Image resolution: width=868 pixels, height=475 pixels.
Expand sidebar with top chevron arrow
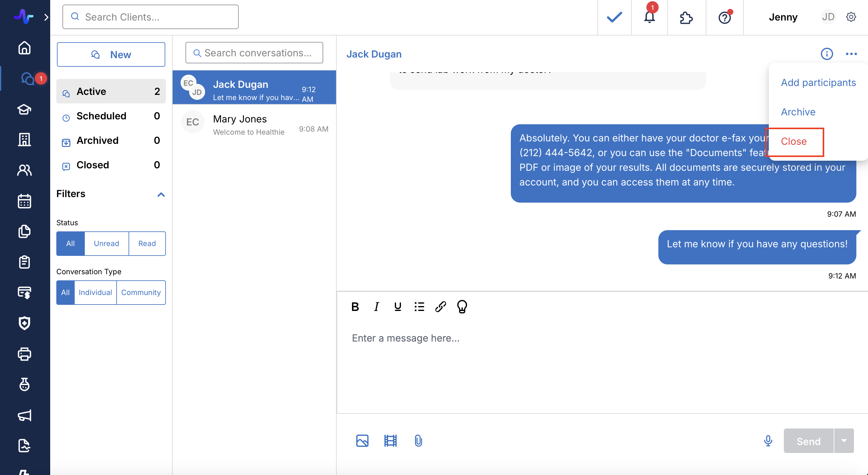[x=46, y=17]
